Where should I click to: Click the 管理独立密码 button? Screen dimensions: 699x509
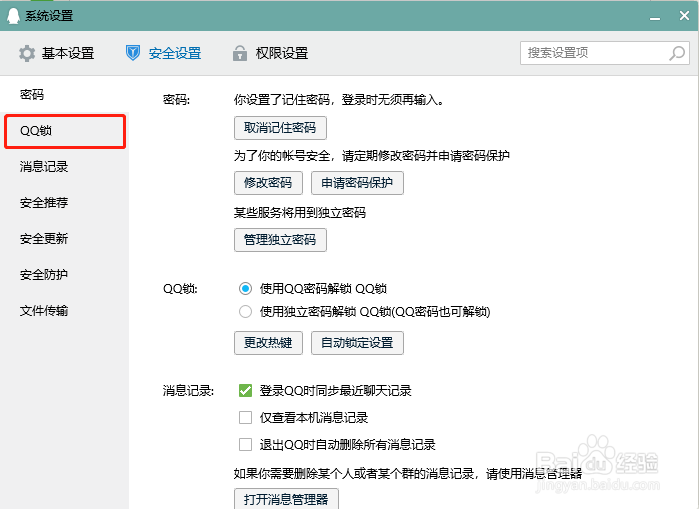[x=280, y=240]
